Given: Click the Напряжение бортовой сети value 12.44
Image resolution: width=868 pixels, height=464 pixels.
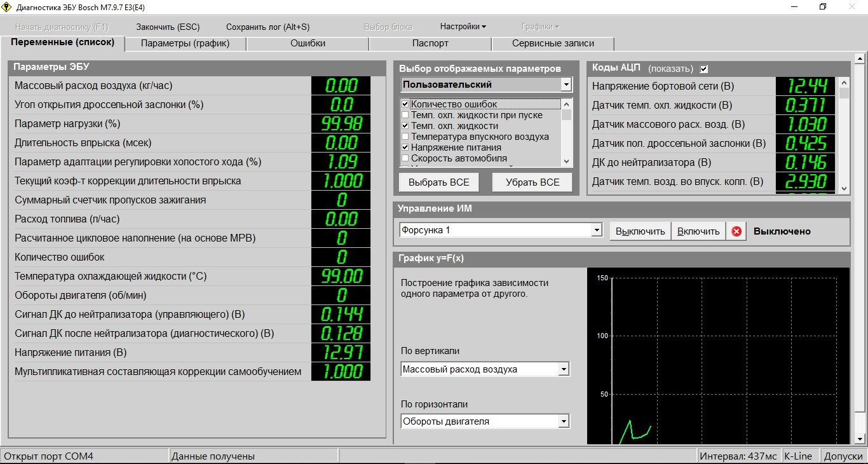Looking at the screenshot, I should 805,86.
